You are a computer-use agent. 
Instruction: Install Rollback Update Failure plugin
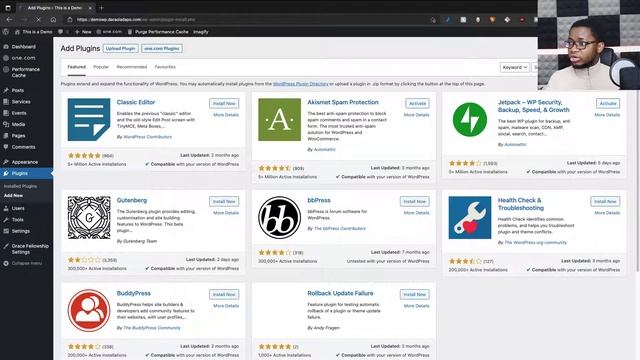pos(415,295)
